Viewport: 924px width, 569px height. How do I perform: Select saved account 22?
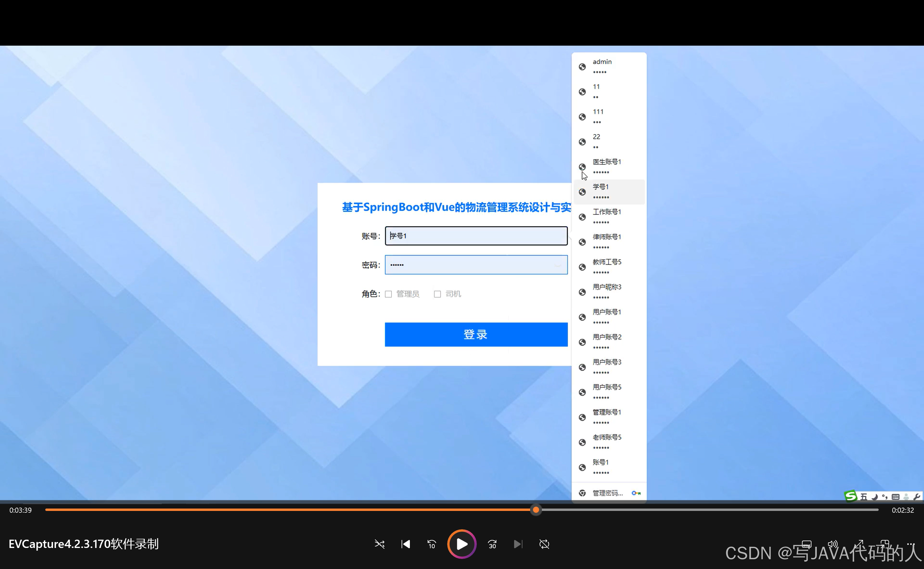(x=609, y=142)
